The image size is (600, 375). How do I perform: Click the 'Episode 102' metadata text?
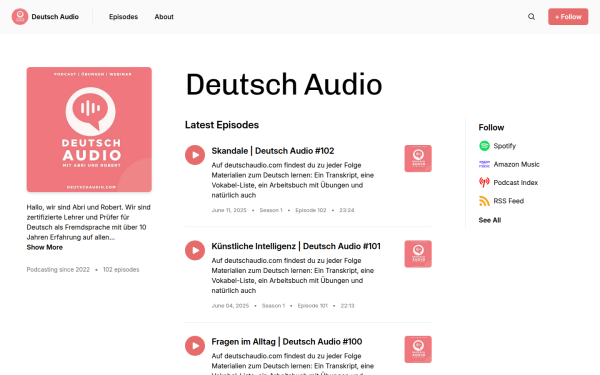[x=311, y=210]
